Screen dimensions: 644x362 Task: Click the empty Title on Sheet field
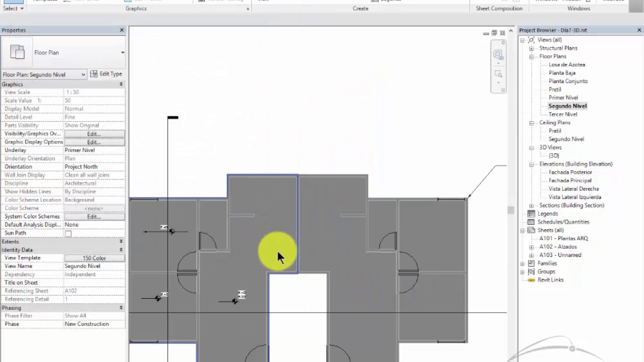click(x=94, y=283)
